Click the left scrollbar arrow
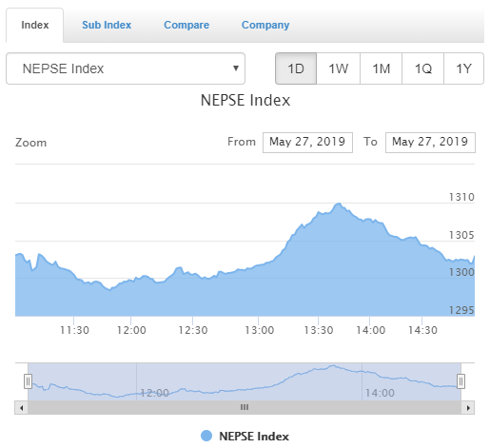 click(21, 407)
